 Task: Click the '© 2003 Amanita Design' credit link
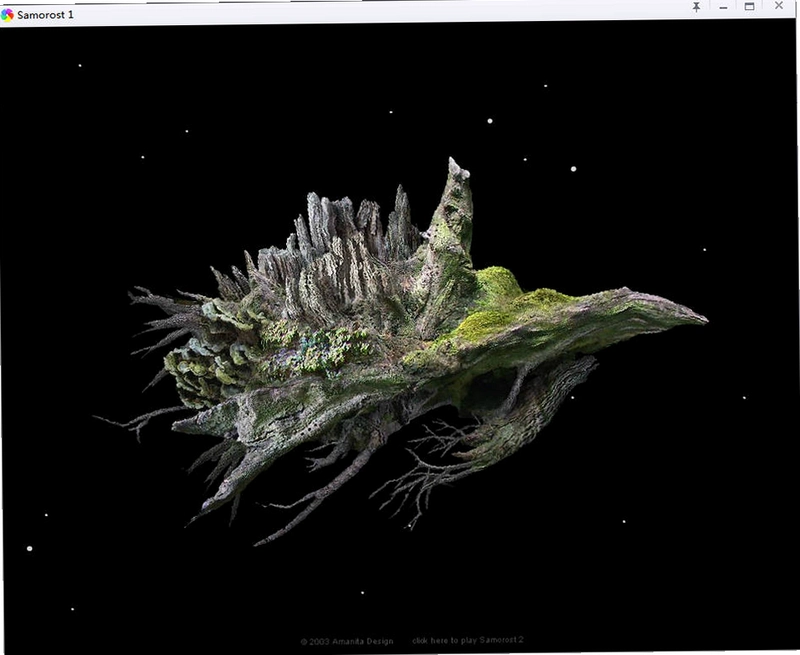point(347,641)
